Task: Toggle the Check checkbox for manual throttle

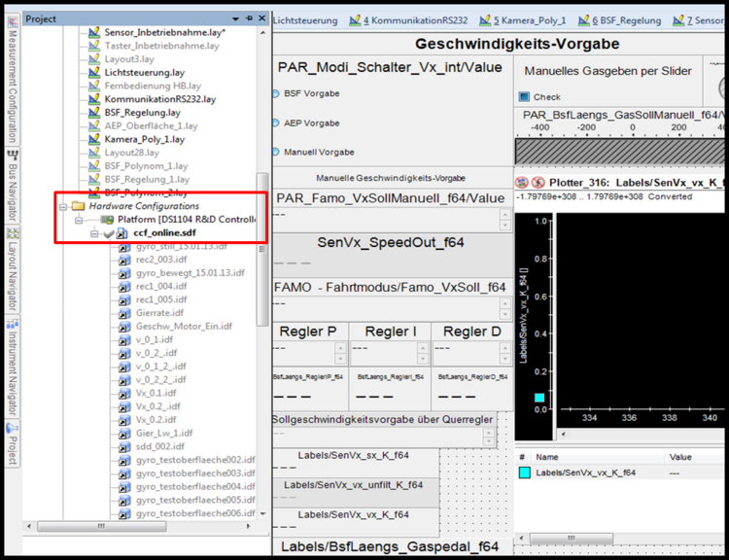Action: (x=525, y=97)
